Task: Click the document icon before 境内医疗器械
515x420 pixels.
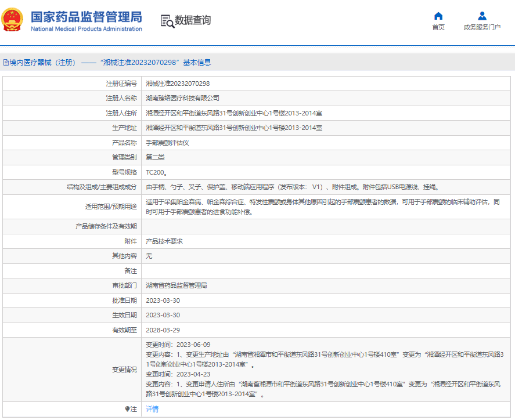Action: pos(6,63)
